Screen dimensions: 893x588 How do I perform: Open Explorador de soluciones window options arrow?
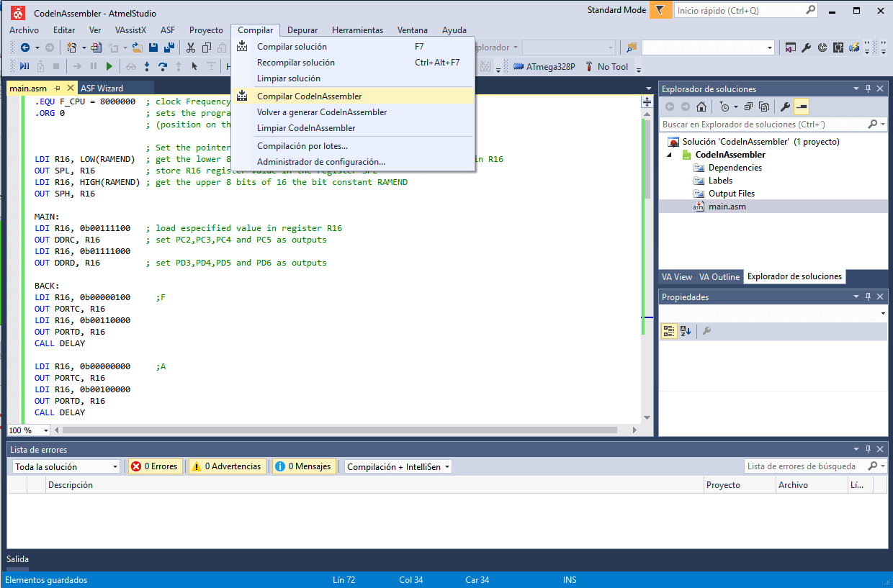(x=856, y=89)
